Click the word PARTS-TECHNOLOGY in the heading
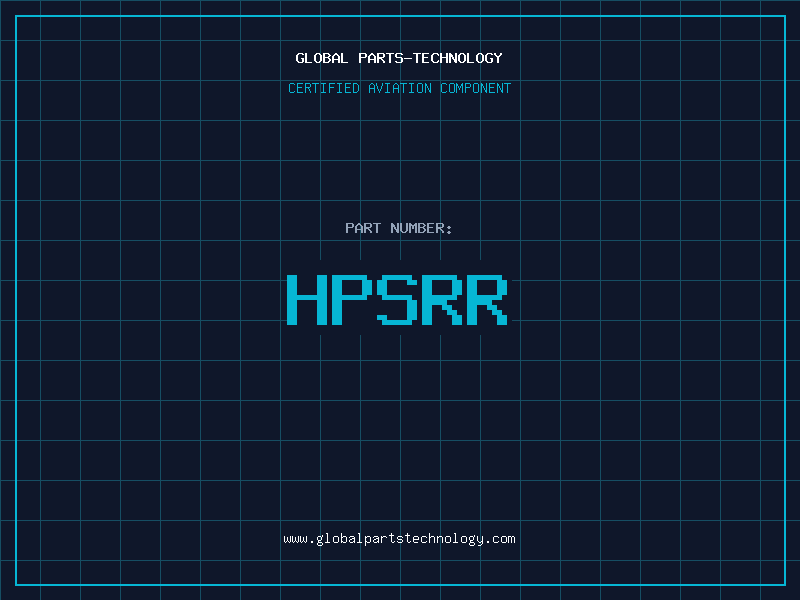 click(x=430, y=58)
